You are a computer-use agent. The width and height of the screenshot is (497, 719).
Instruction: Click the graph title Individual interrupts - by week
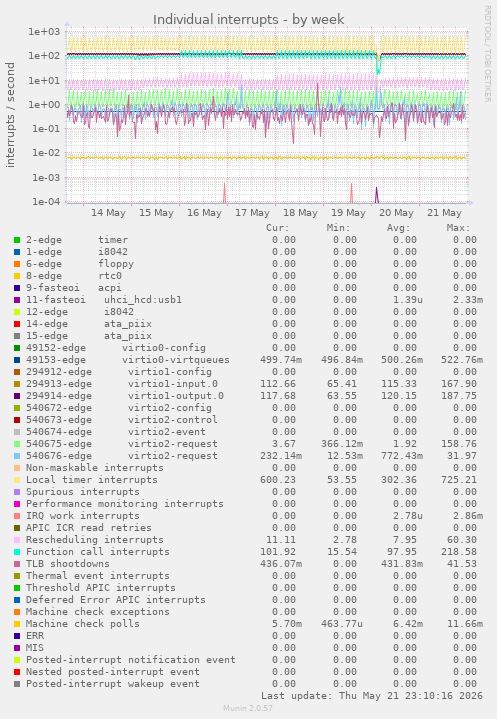[x=248, y=20]
